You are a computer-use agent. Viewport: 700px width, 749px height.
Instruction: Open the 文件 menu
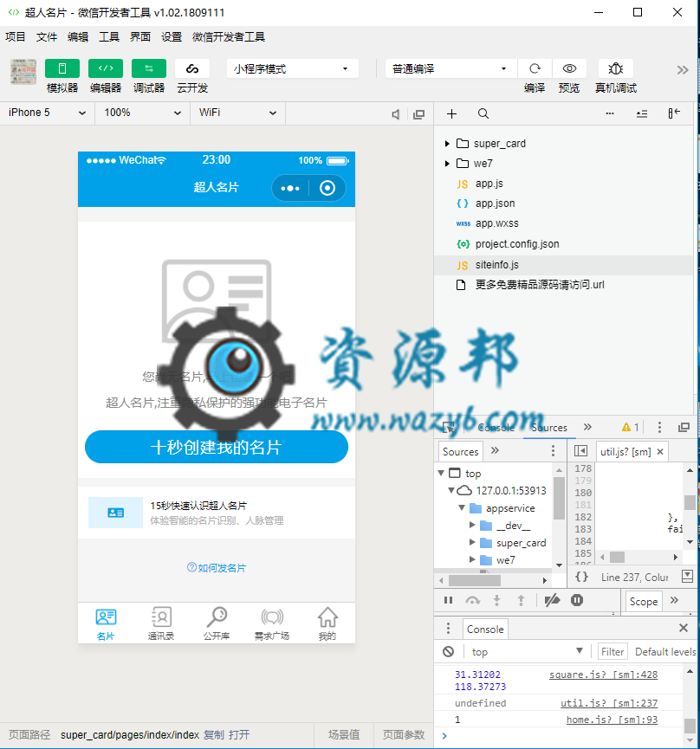(47, 36)
